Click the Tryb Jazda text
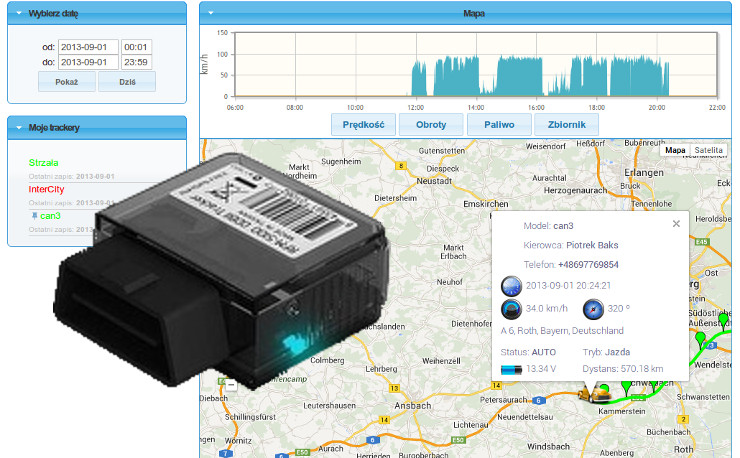Image resolution: width=740 pixels, height=458 pixels. [x=606, y=352]
